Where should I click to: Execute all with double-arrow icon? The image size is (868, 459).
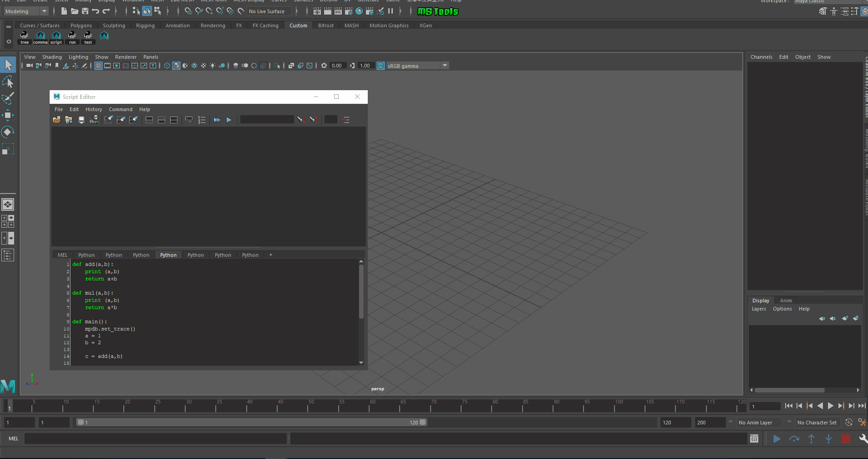(x=217, y=120)
